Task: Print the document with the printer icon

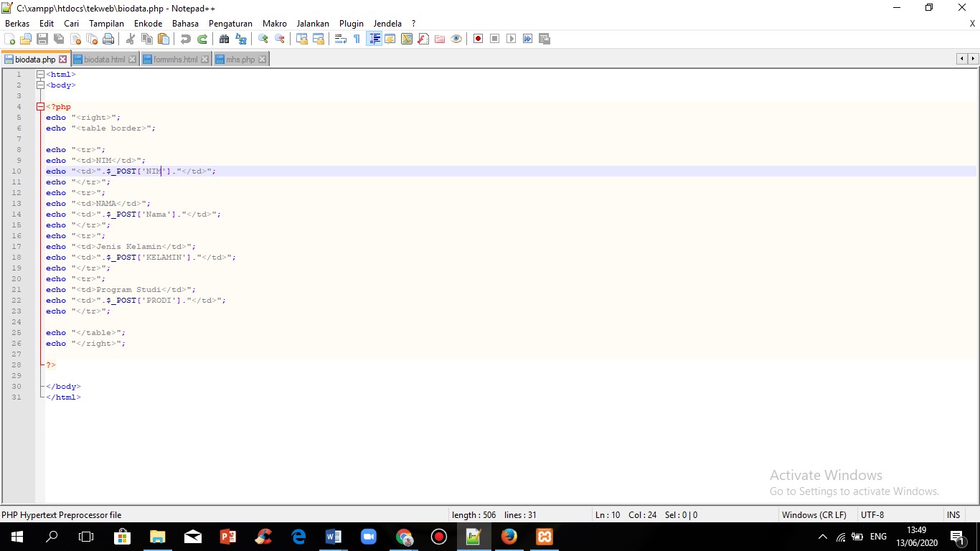Action: (x=108, y=39)
